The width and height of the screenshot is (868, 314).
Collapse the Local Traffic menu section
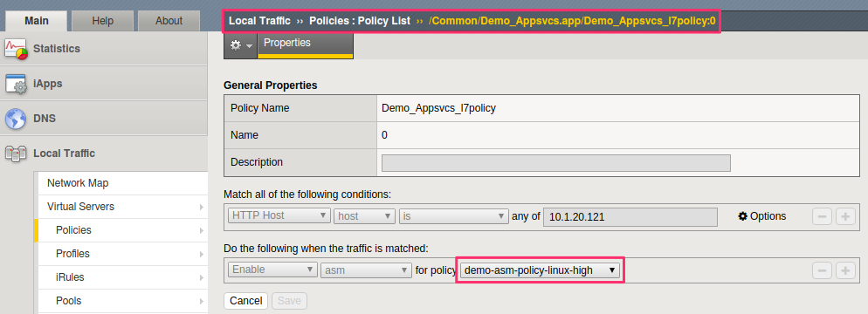tap(104, 154)
